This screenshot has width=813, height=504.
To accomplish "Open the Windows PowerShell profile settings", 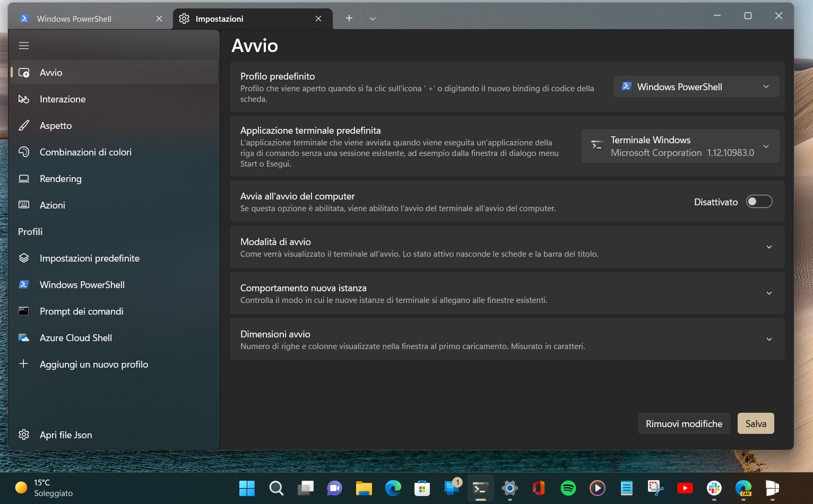I will [x=114, y=284].
